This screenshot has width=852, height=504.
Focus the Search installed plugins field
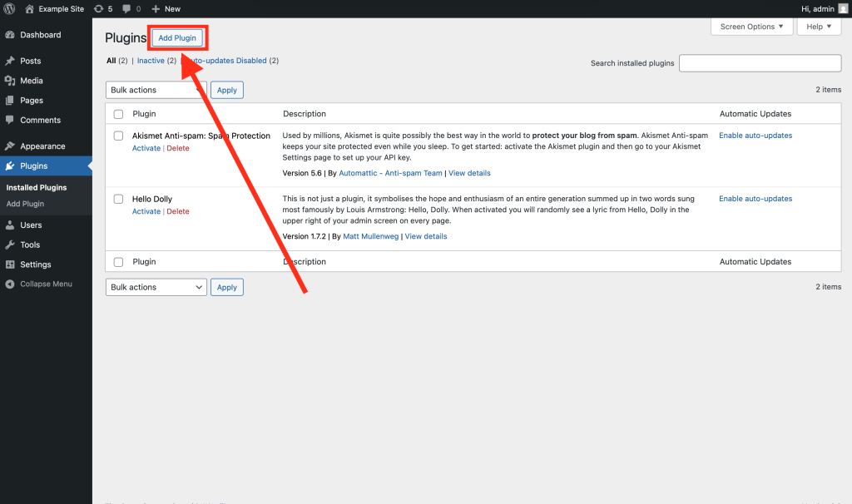(760, 63)
